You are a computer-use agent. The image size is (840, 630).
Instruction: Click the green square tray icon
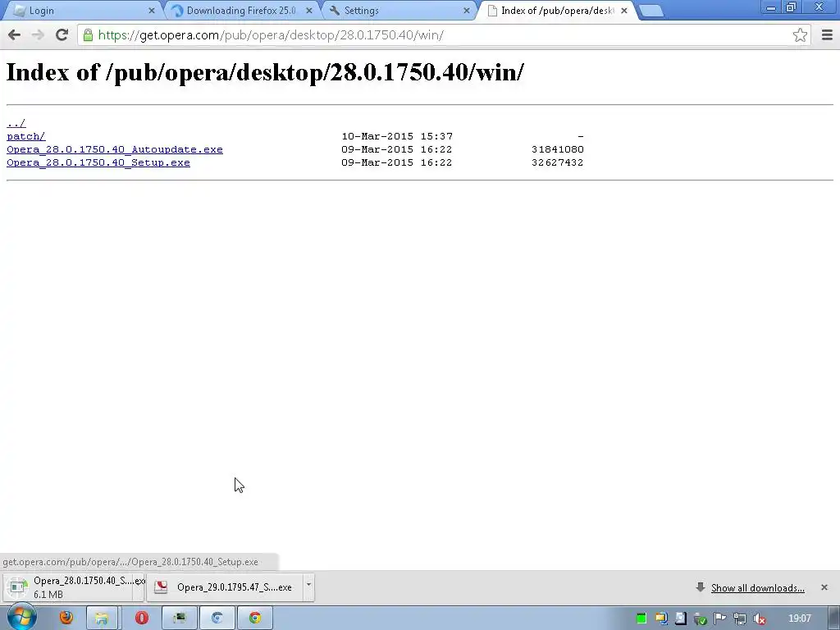[641, 619]
